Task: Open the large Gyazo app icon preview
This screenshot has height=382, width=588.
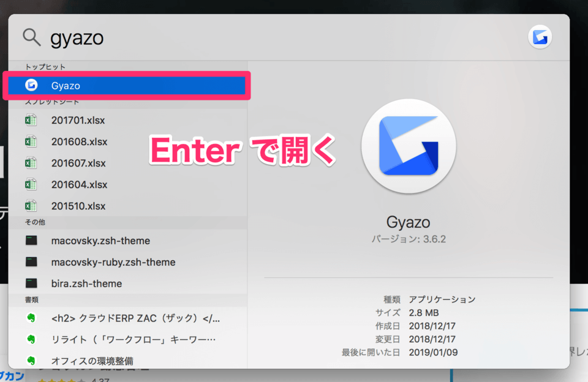Action: tap(409, 145)
